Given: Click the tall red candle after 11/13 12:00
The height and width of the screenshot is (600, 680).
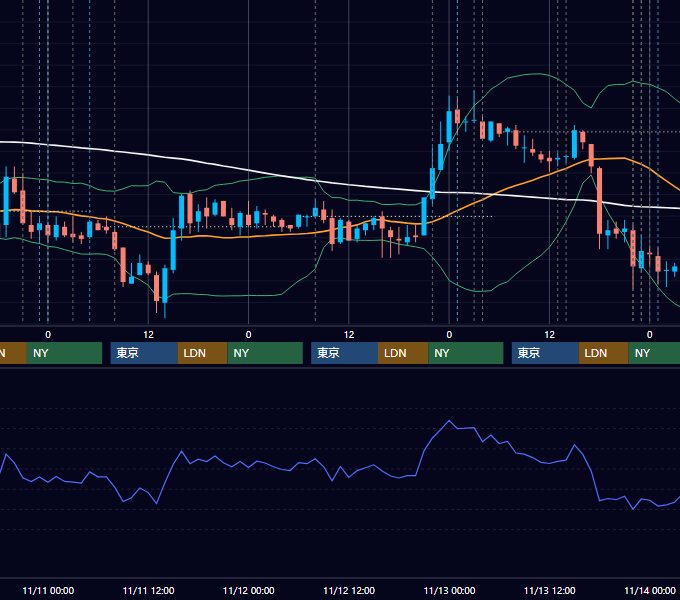Looking at the screenshot, I should tap(600, 201).
